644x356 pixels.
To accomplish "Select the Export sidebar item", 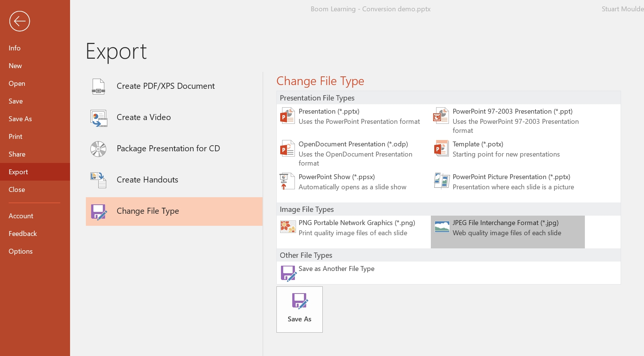I will (x=35, y=172).
